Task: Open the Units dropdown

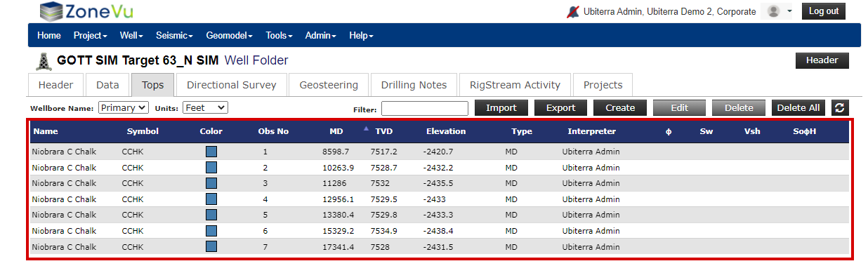Action: coord(206,107)
